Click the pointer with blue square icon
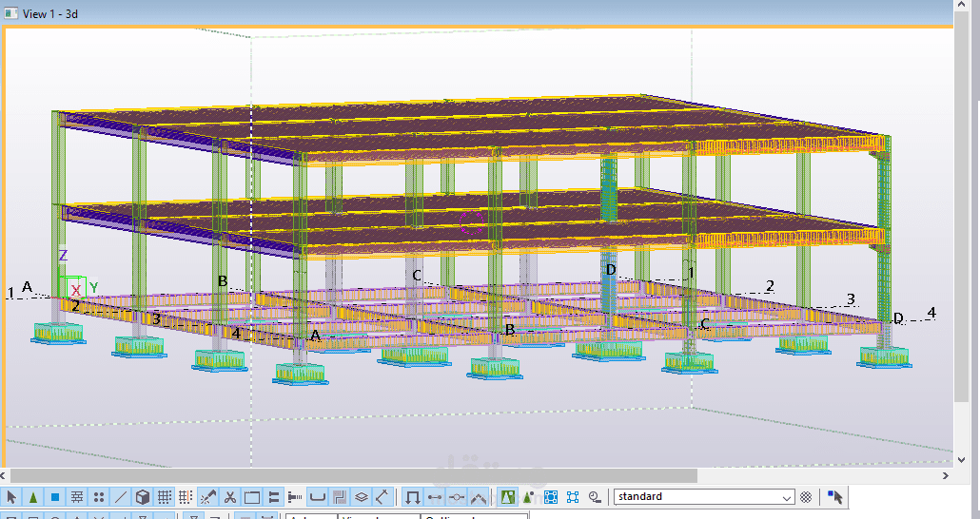The height and width of the screenshot is (519, 980). pyautogui.click(x=835, y=497)
